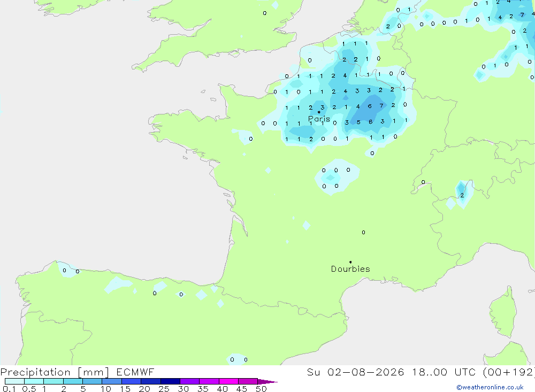
Task: Click the legend arrow above 50 mm
Action: coord(267,381)
